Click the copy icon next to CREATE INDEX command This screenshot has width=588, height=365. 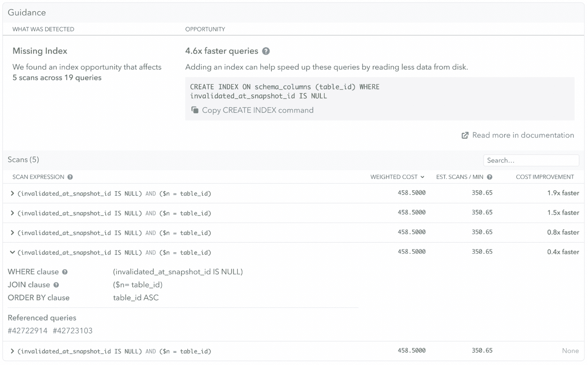(195, 110)
